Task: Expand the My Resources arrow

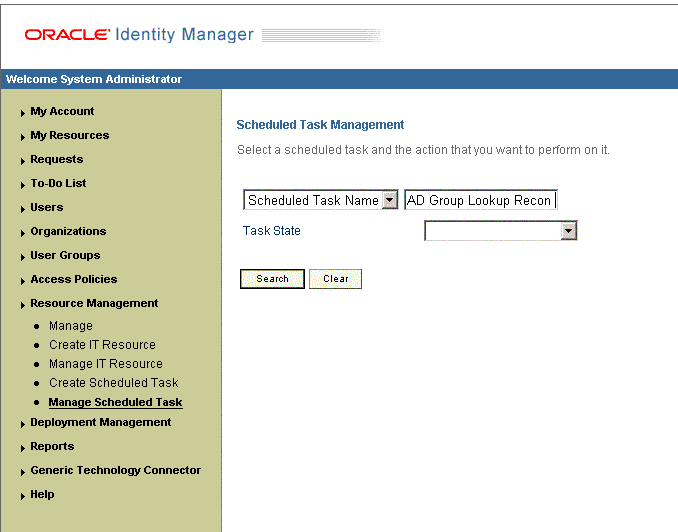Action: click(x=22, y=137)
